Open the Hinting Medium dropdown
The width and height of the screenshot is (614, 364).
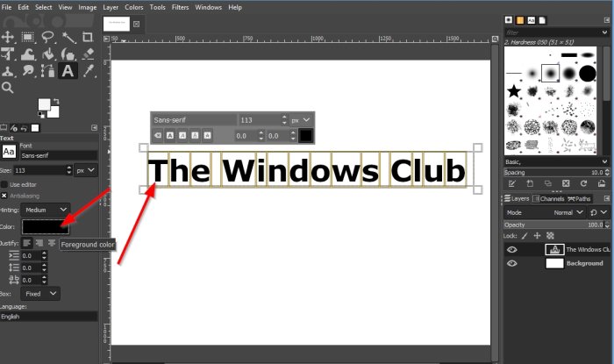pyautogui.click(x=46, y=210)
